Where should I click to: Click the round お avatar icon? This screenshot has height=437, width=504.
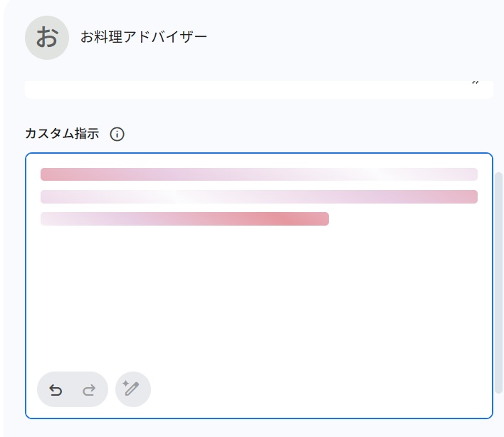click(x=47, y=38)
